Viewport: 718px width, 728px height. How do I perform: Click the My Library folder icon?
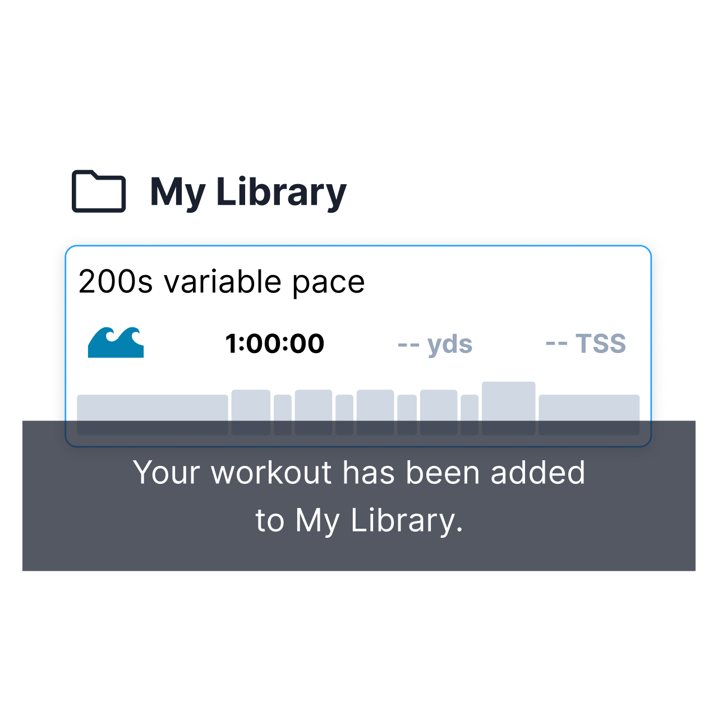point(99,191)
